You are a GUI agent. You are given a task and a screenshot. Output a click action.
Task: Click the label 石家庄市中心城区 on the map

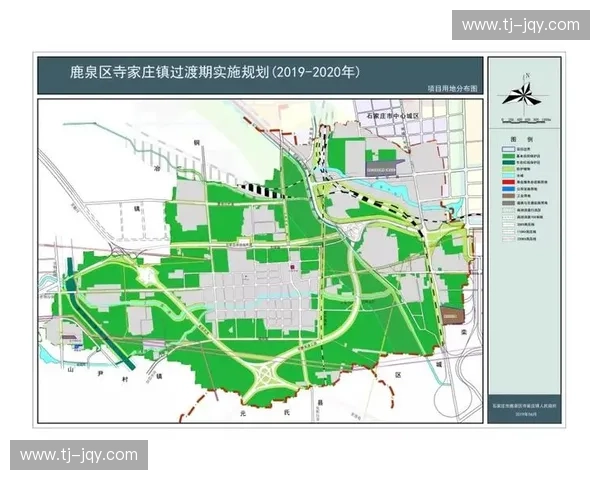pos(393,115)
